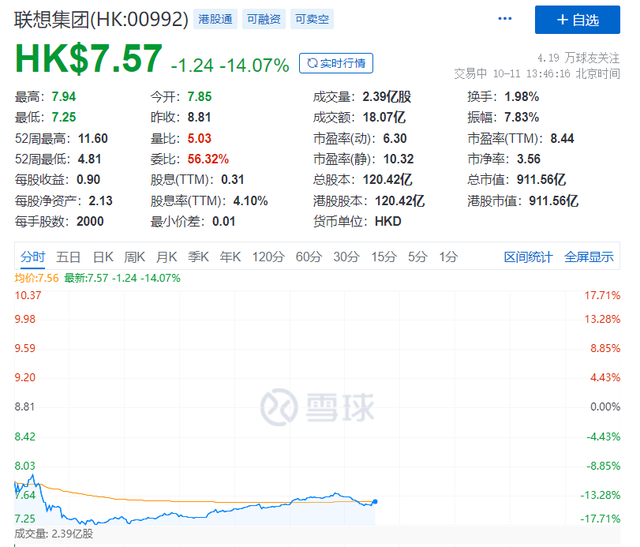Add stock with the 自选 button
Viewport: 640px width, 547px height.
[577, 20]
